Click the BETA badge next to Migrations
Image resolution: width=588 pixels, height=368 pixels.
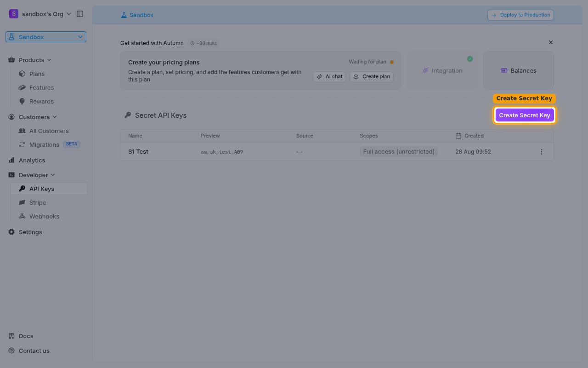click(x=72, y=144)
